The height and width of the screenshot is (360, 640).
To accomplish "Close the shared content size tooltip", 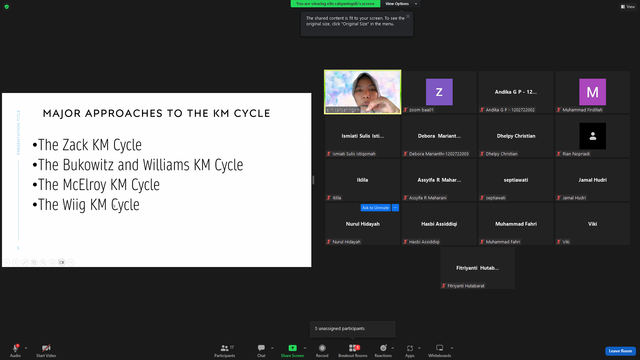I will click(x=408, y=16).
